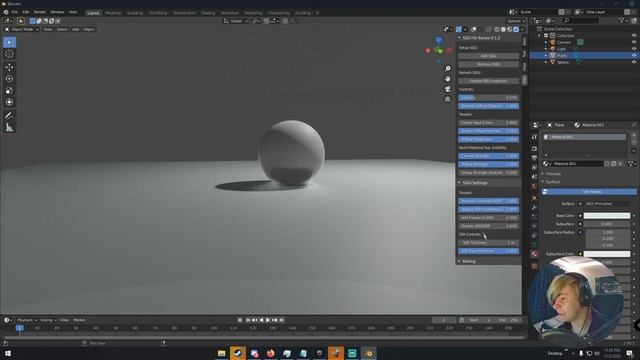Image resolution: width=640 pixels, height=360 pixels.
Task: Select the Select Box tool
Action: click(9, 42)
